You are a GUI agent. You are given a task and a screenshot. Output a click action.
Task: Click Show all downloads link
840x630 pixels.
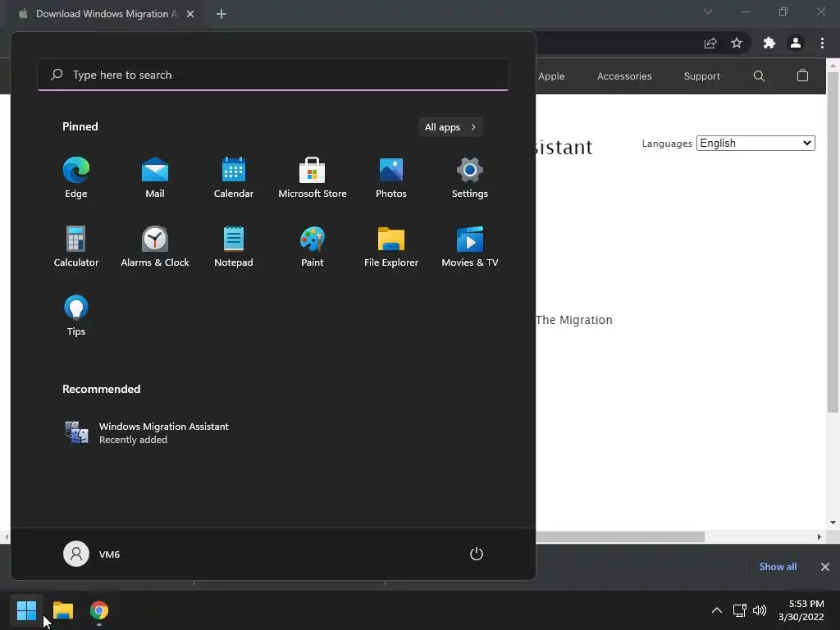click(778, 567)
